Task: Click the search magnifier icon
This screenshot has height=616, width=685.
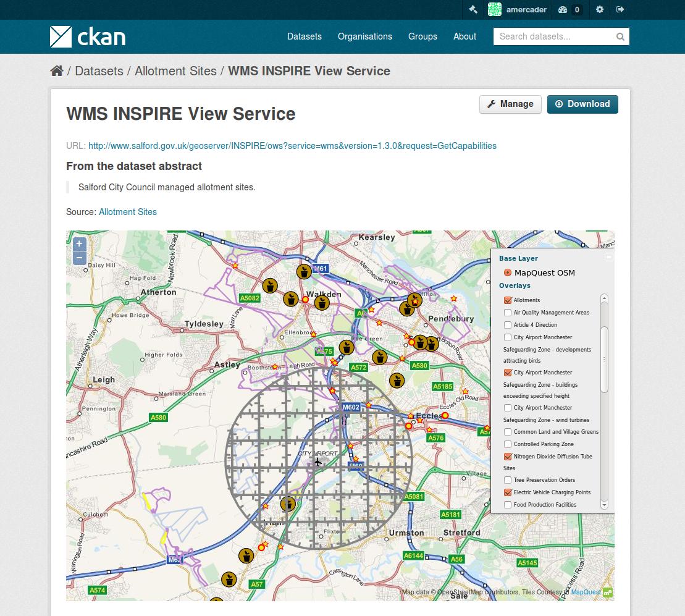Action: tap(620, 36)
